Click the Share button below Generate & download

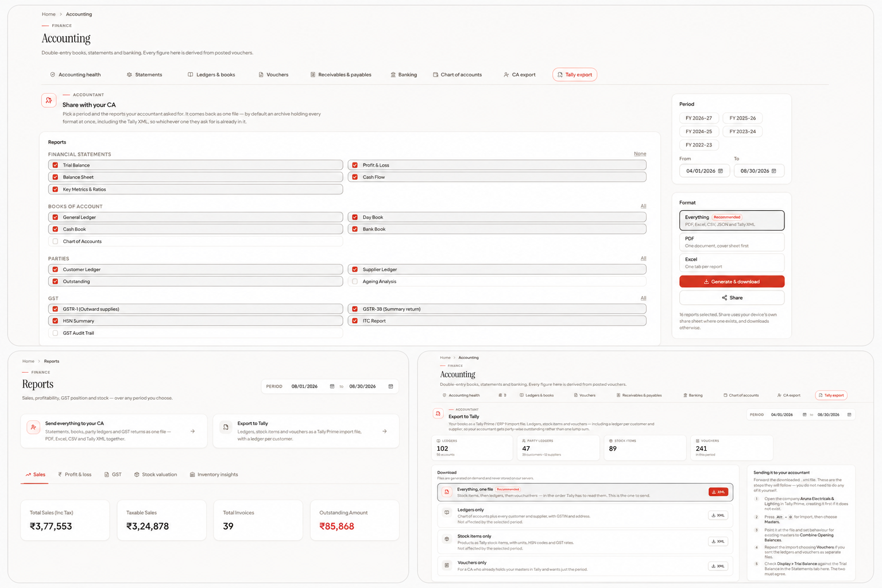point(732,298)
